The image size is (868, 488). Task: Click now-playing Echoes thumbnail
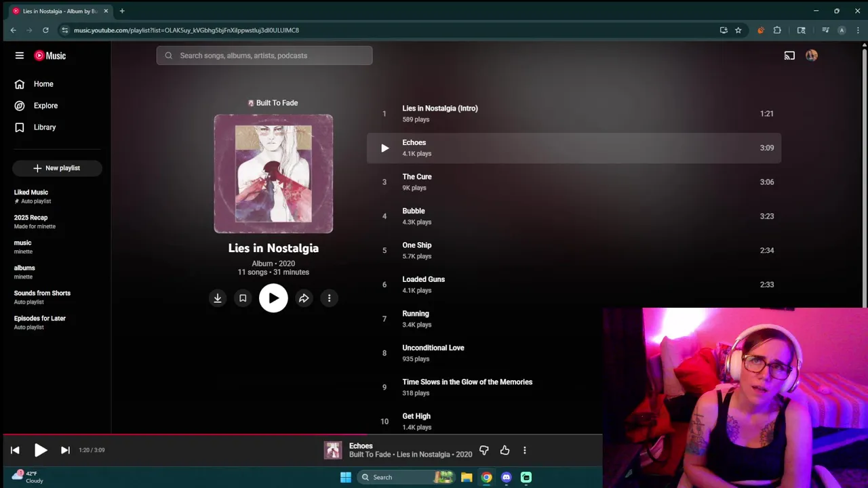pyautogui.click(x=332, y=450)
